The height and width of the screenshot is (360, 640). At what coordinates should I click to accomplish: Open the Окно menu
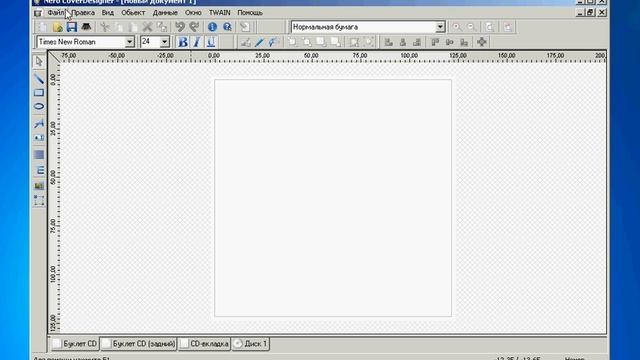point(193,13)
